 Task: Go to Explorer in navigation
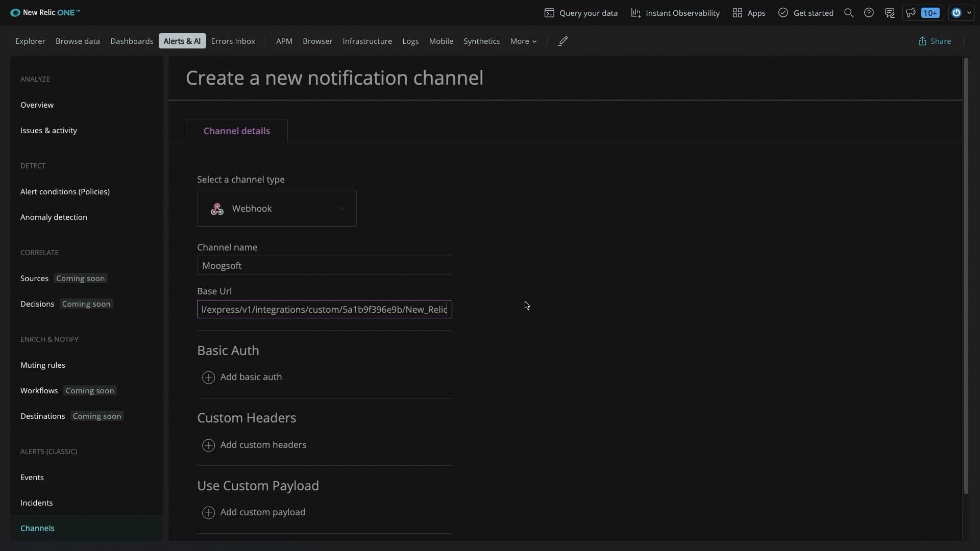click(30, 41)
